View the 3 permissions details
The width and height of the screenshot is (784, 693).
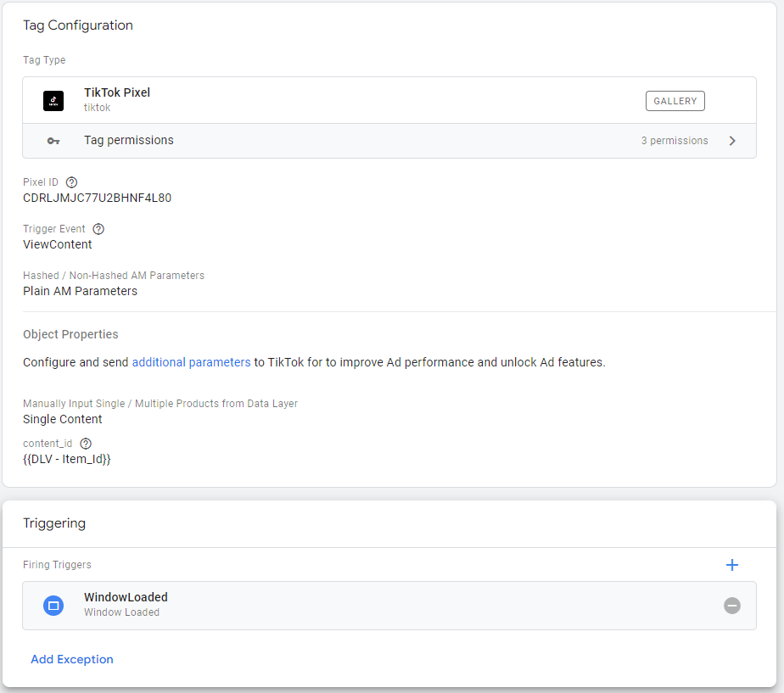tap(675, 140)
